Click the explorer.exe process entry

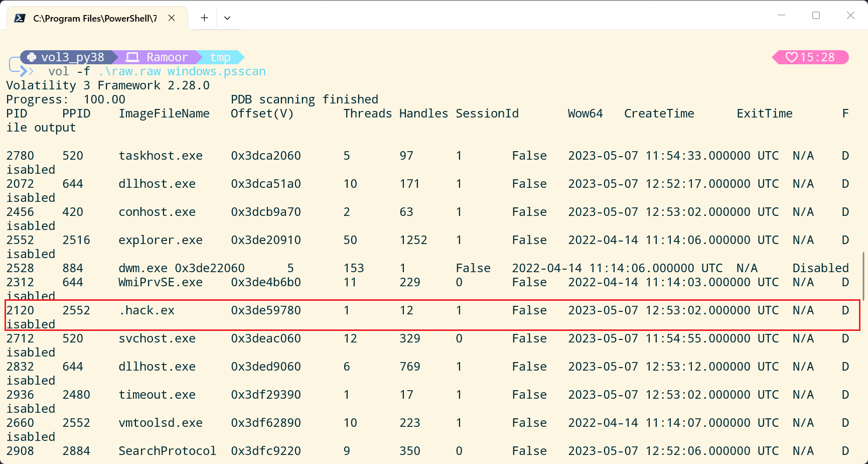[161, 240]
